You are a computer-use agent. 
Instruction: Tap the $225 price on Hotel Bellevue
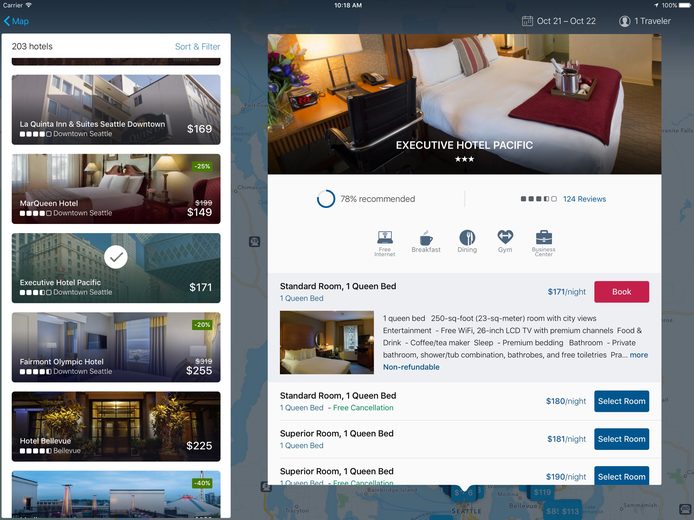pyautogui.click(x=199, y=446)
